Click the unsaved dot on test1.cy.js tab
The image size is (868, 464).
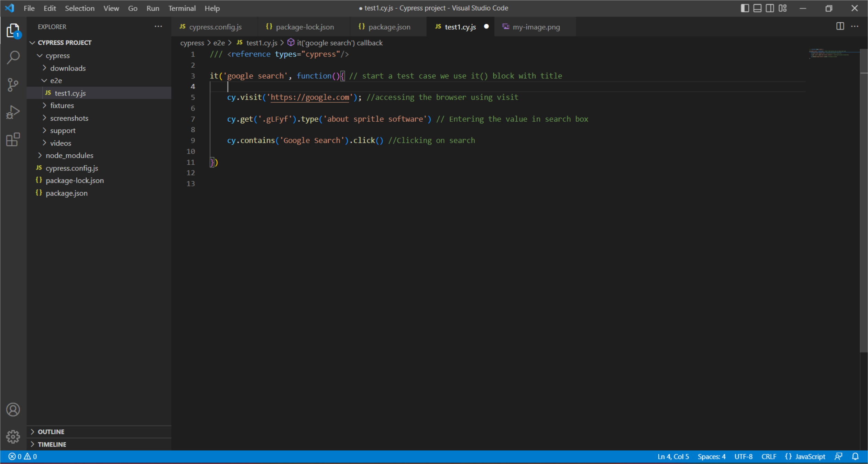(x=486, y=26)
